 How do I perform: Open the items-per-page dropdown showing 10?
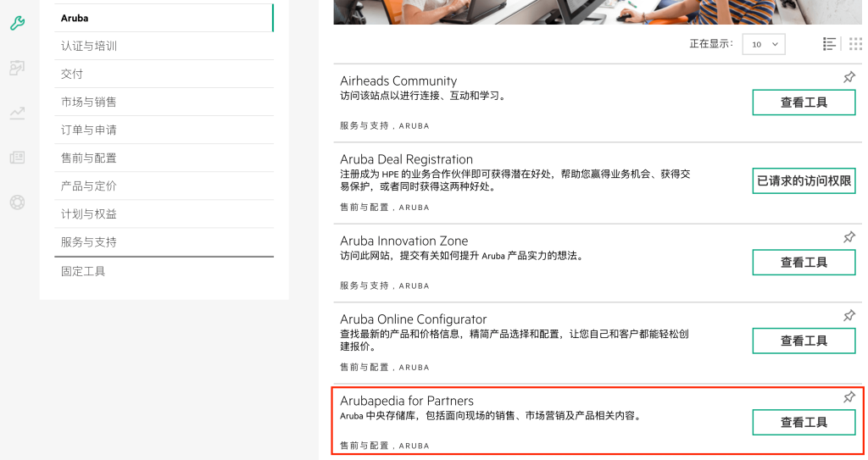pyautogui.click(x=764, y=44)
